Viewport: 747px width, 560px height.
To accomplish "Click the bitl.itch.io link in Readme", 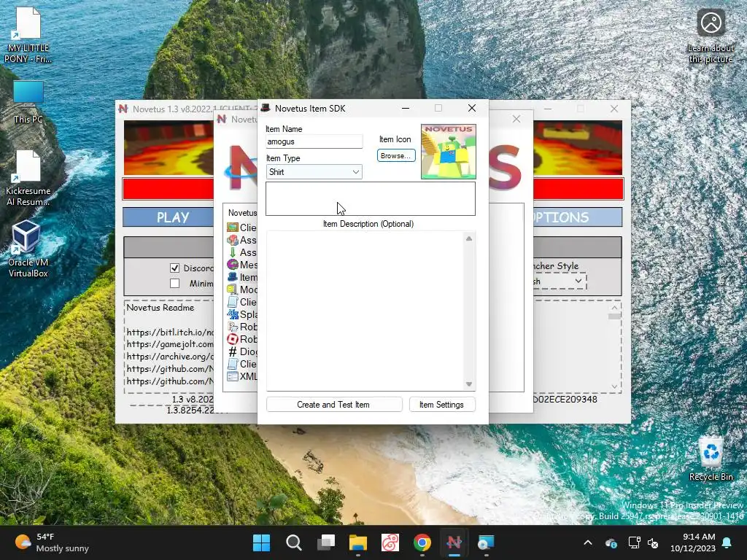I will [170, 332].
